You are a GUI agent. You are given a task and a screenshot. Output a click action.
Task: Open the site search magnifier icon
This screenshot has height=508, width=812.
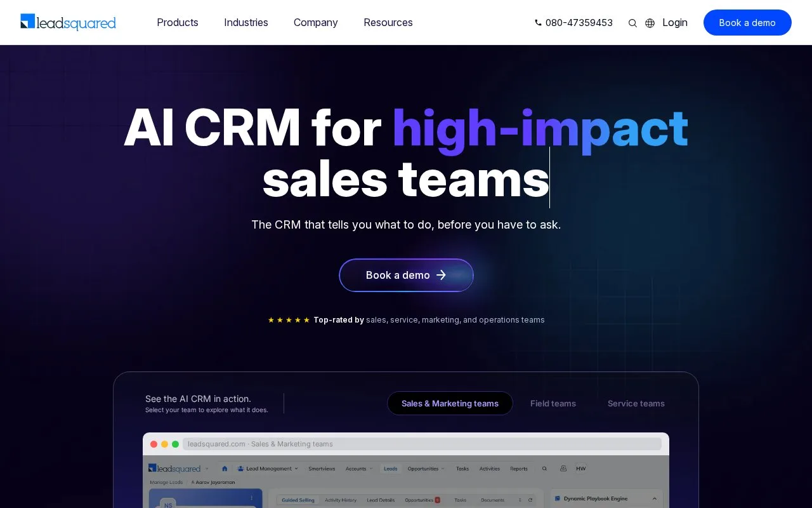click(632, 23)
